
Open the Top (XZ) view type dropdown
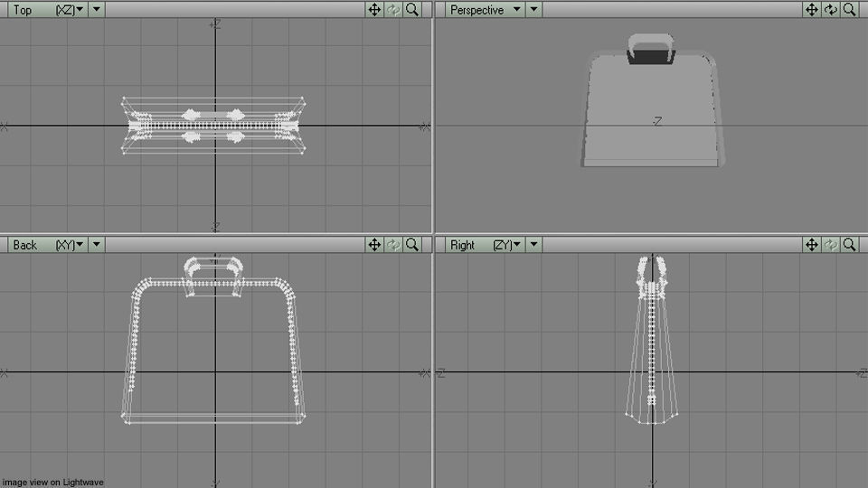point(47,9)
